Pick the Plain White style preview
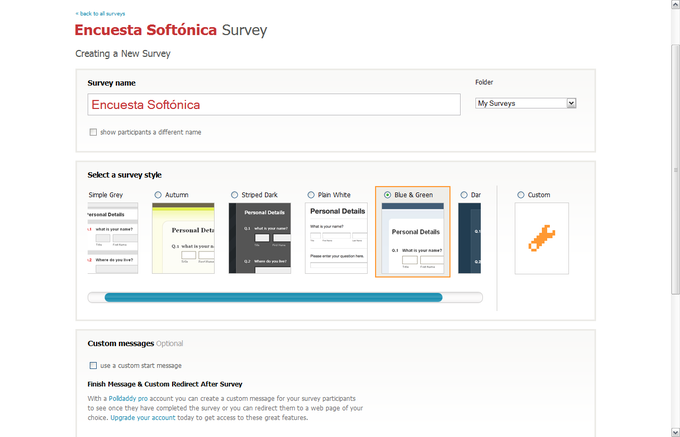This screenshot has height=437, width=680. 336,238
